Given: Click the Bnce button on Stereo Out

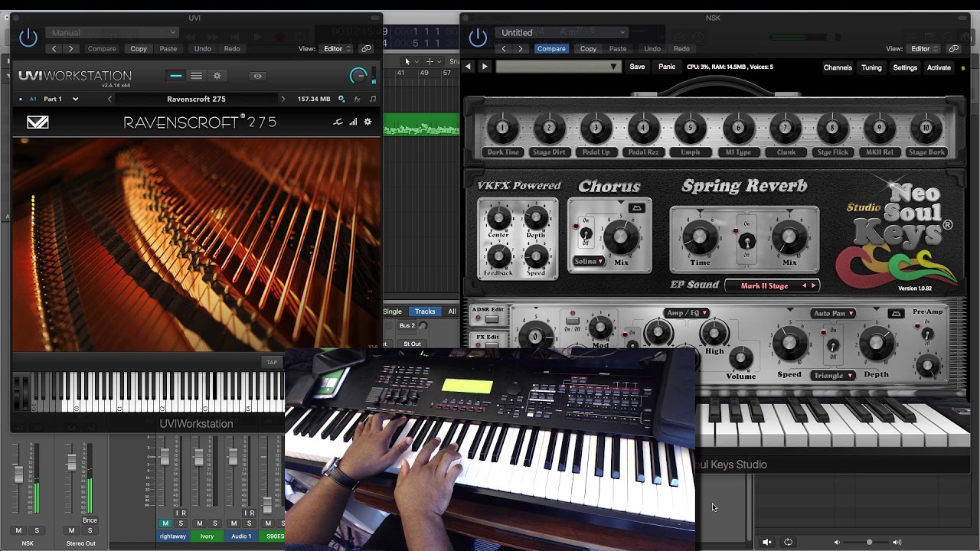Looking at the screenshot, I should point(90,520).
